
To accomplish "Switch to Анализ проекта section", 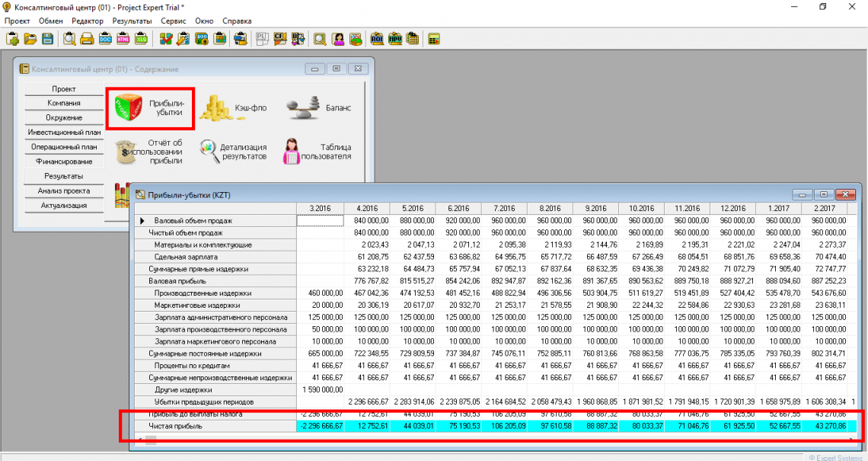I will (x=64, y=191).
